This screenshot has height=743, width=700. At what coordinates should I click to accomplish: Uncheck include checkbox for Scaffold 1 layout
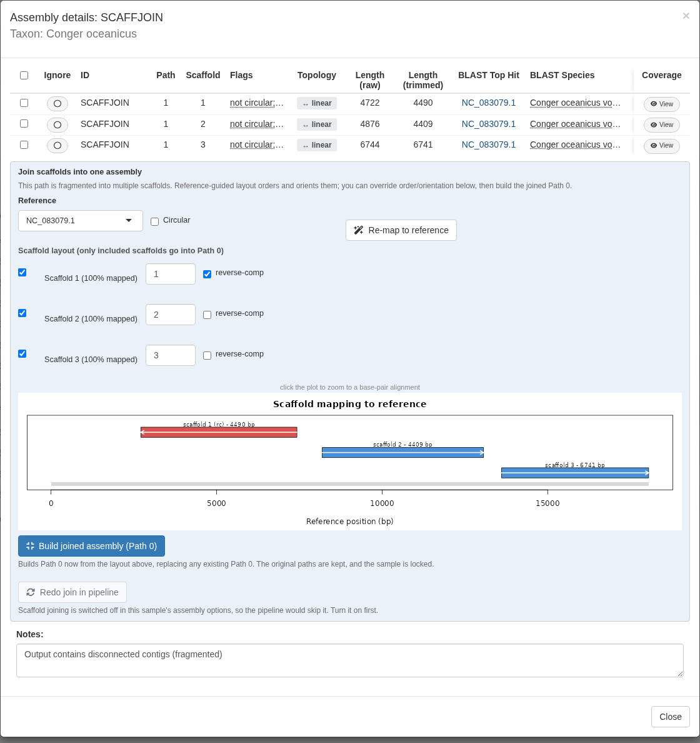(x=22, y=273)
